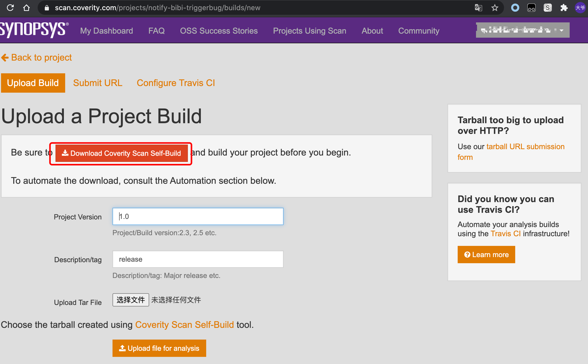Open the Travis CI link

[506, 234]
